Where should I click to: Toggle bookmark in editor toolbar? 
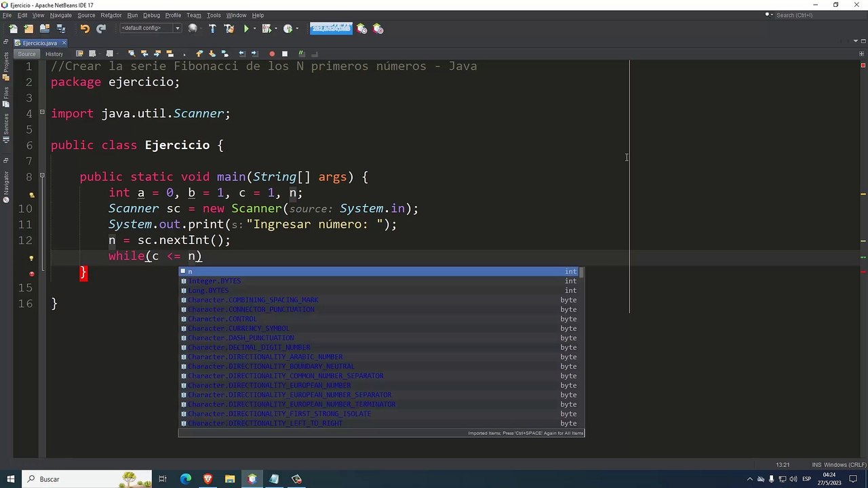pos(224,54)
